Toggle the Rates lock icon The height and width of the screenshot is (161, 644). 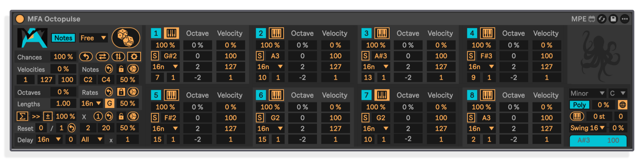click(x=121, y=92)
